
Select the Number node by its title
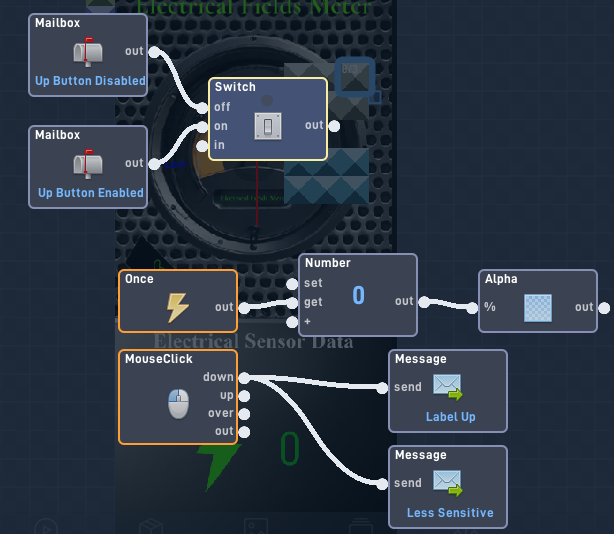coord(328,263)
